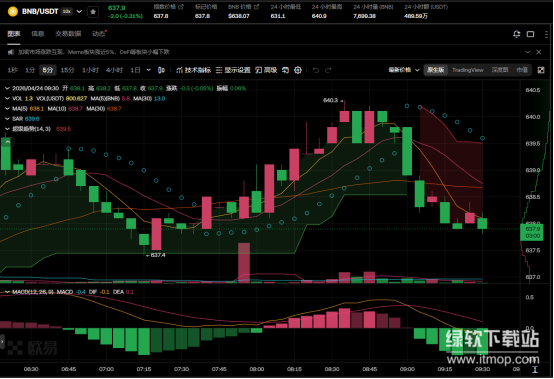Click the 指数价格 index price label
The height and width of the screenshot is (379, 554).
point(165,7)
